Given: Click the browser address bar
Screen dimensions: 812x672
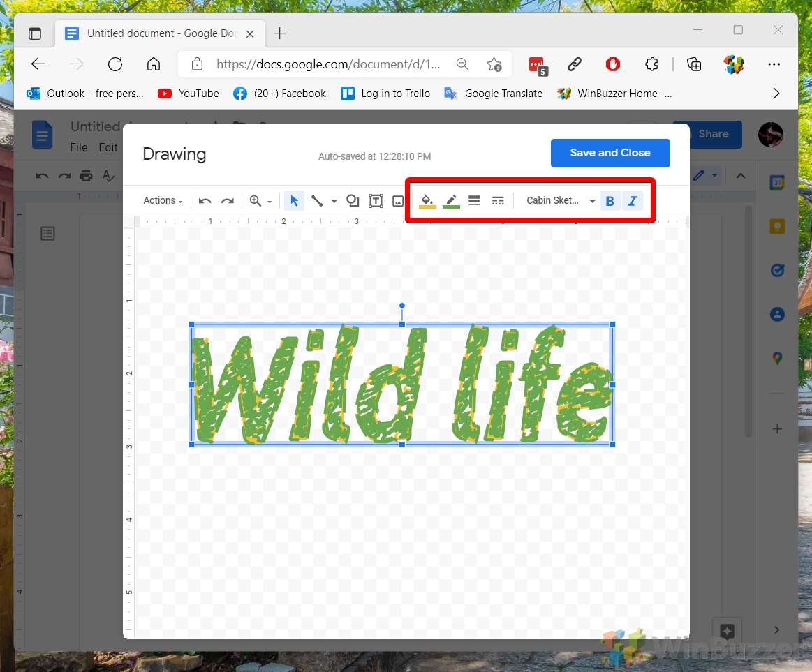Looking at the screenshot, I should (x=328, y=64).
